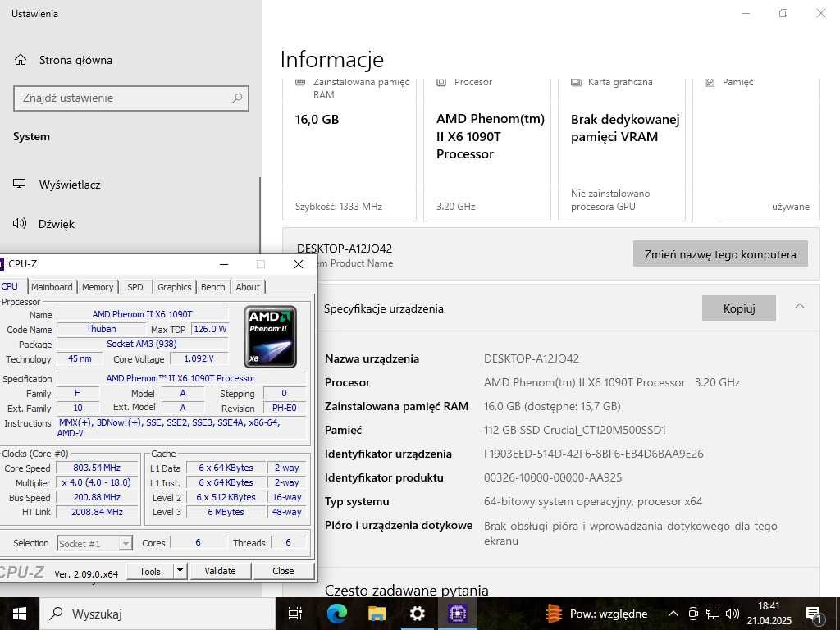840x630 pixels.
Task: Select Dźwięk in System sidebar
Action: (x=57, y=224)
